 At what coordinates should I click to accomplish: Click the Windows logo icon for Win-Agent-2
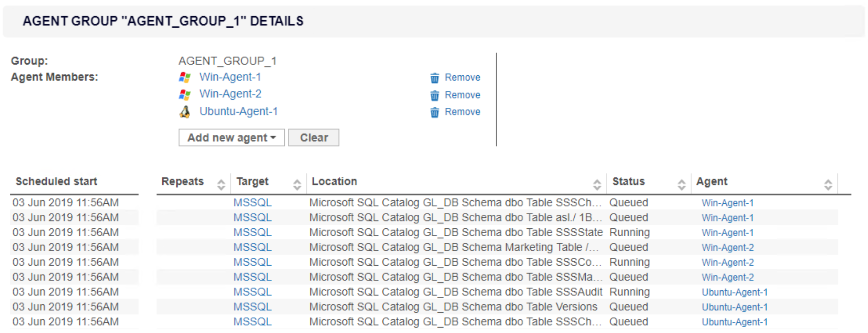coord(185,94)
